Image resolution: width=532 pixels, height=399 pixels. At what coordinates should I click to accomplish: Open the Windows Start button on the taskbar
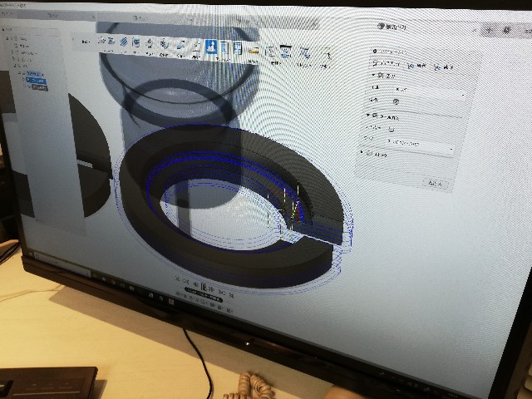pos(29,255)
